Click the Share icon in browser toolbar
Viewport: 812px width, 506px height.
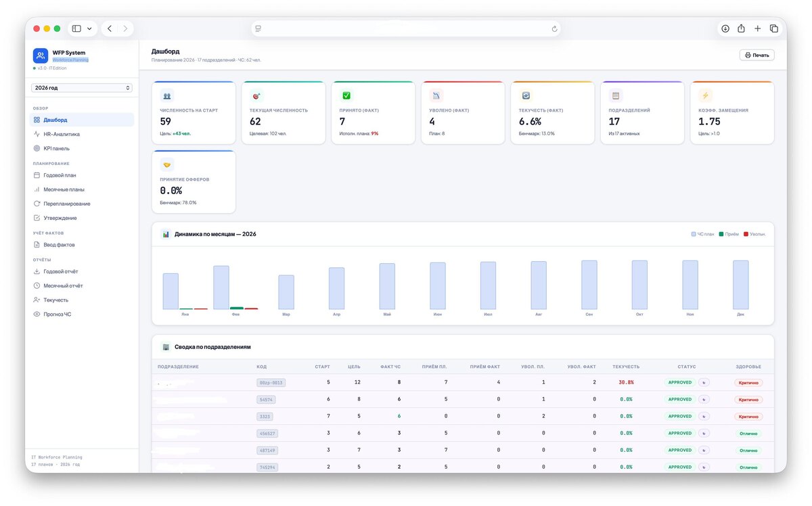click(742, 28)
